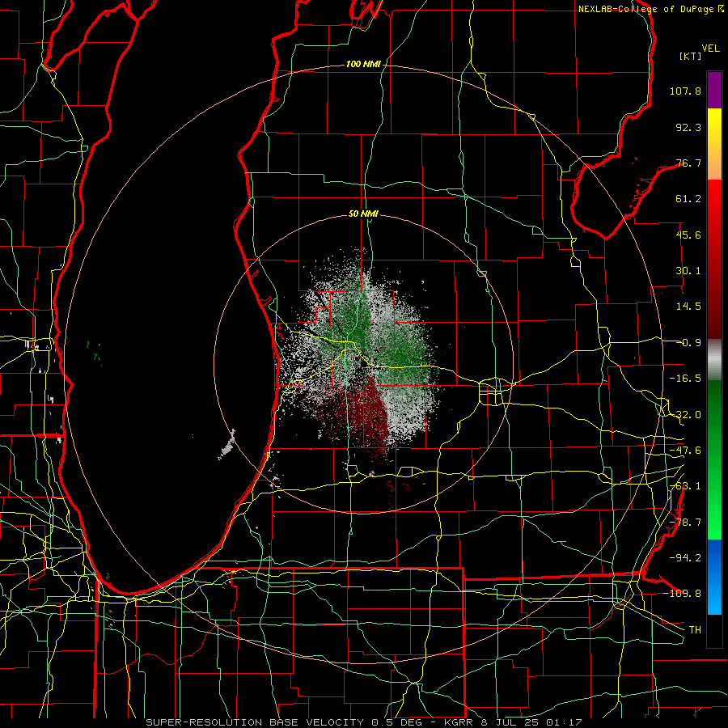The width and height of the screenshot is (728, 728).
Task: Select the 76.7 legend value
Action: point(688,163)
